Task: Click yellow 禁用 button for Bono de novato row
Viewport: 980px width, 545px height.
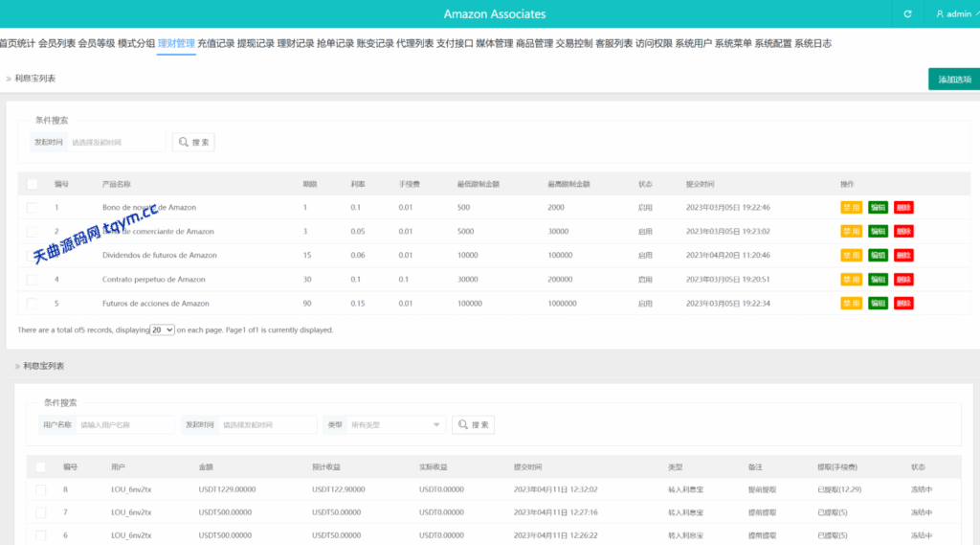Action: click(851, 208)
